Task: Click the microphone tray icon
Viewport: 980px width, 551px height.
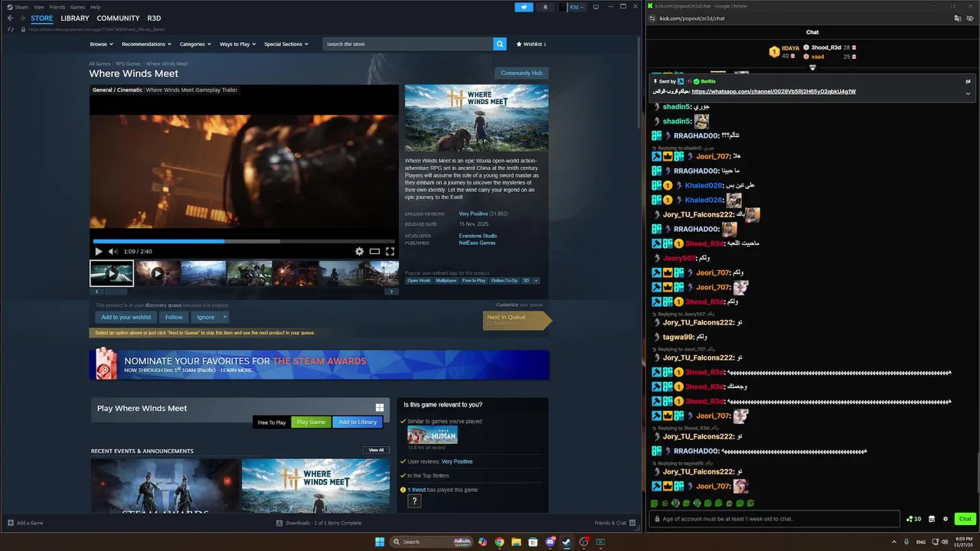Action: pos(906,542)
